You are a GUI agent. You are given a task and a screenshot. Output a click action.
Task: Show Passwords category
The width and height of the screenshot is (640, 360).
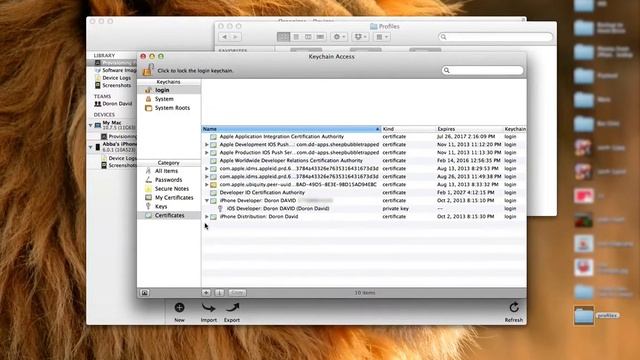click(x=169, y=180)
